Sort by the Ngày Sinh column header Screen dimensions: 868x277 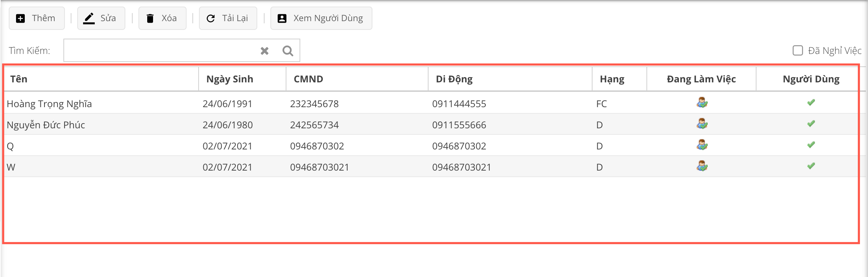[x=230, y=79]
